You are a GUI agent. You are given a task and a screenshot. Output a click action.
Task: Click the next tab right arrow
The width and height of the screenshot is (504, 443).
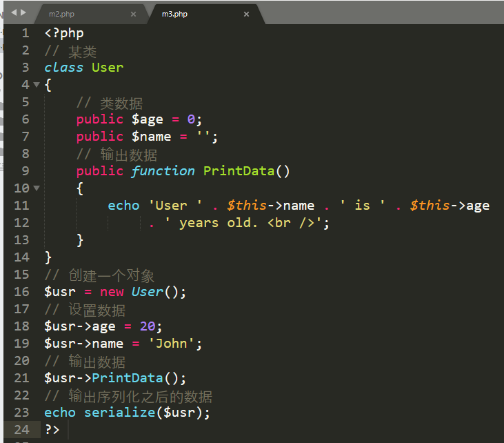(x=23, y=12)
